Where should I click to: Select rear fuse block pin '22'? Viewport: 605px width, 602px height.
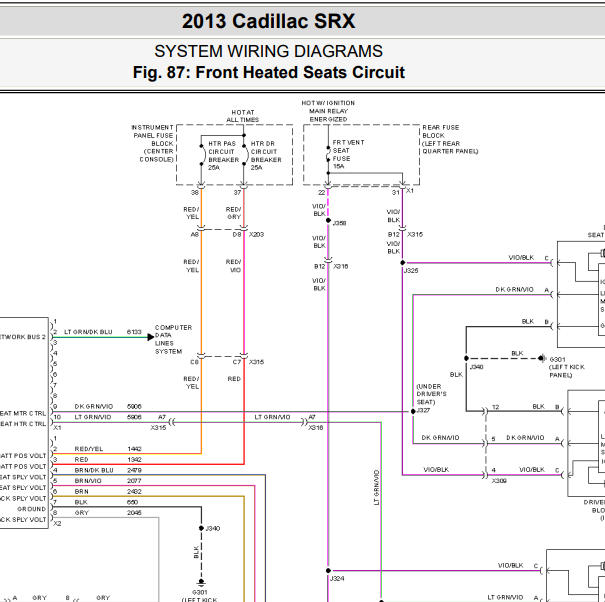(x=322, y=192)
